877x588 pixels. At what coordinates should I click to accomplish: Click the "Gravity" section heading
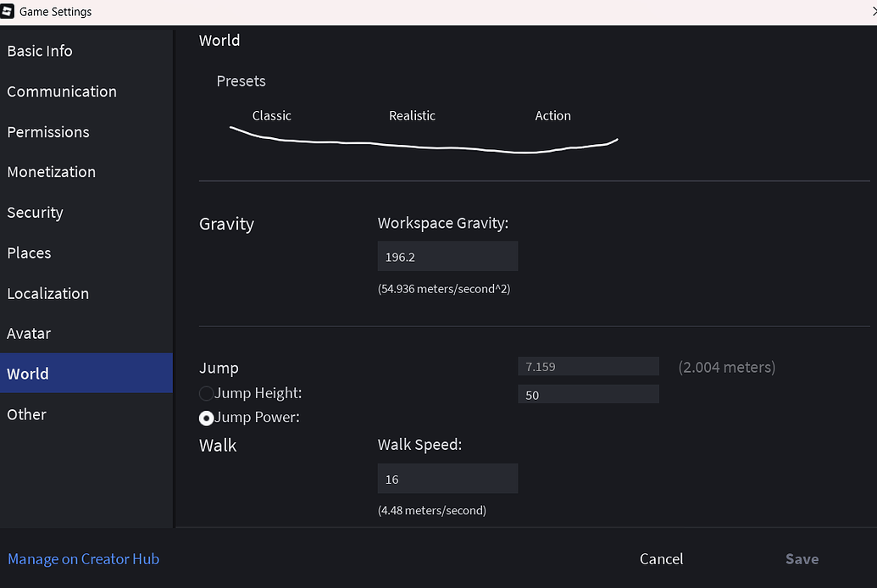[x=226, y=224]
